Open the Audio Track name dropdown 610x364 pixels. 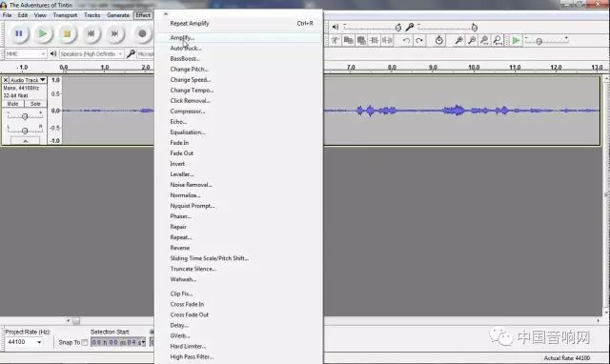tap(28, 80)
